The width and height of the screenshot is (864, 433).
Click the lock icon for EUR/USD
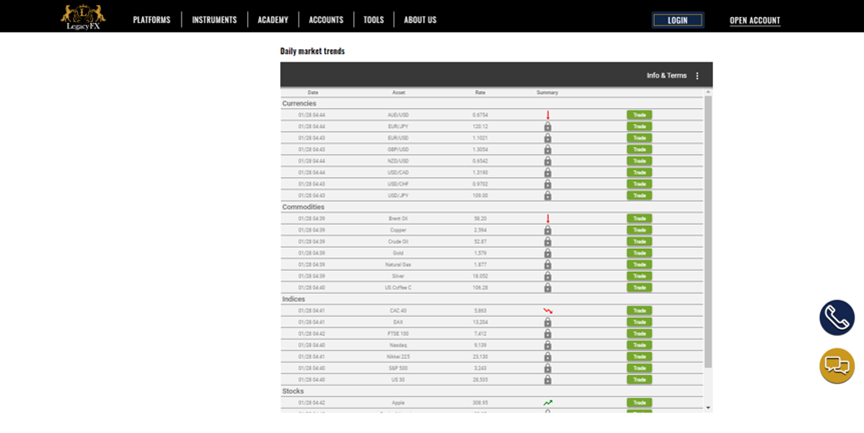point(548,138)
